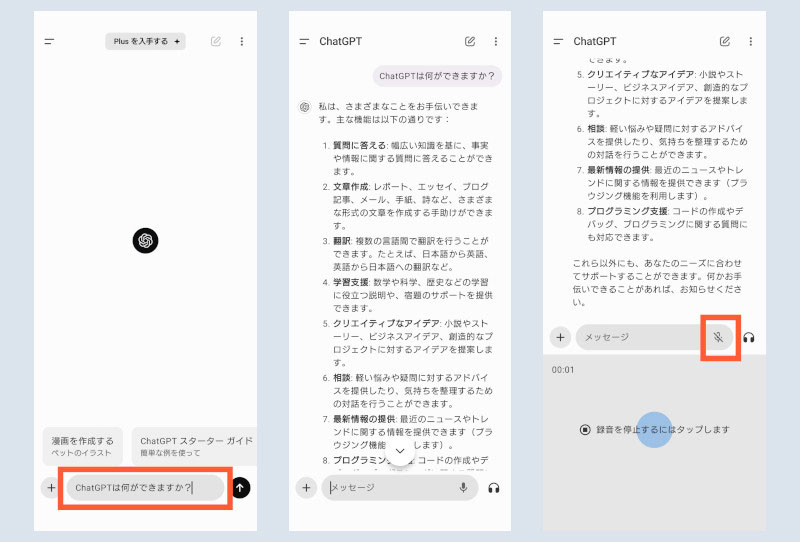Tap the user bubble ChatGPTは何ができますか？
800x542 pixels.
pos(437,76)
